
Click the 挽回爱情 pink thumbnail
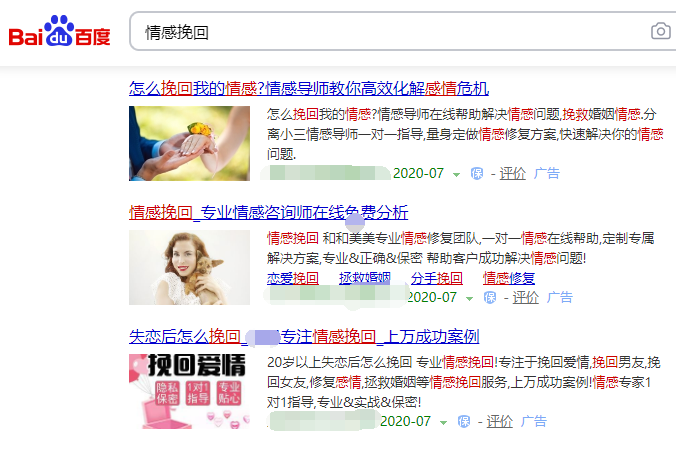pos(189,392)
